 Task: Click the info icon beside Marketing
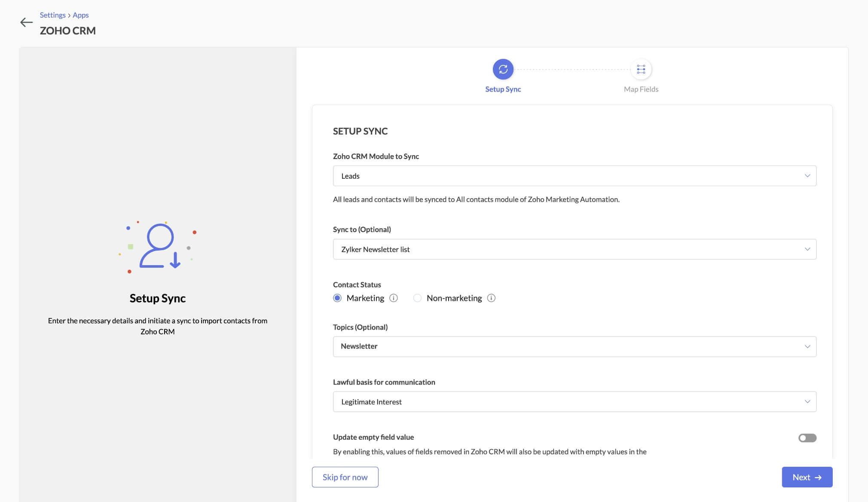tap(393, 298)
